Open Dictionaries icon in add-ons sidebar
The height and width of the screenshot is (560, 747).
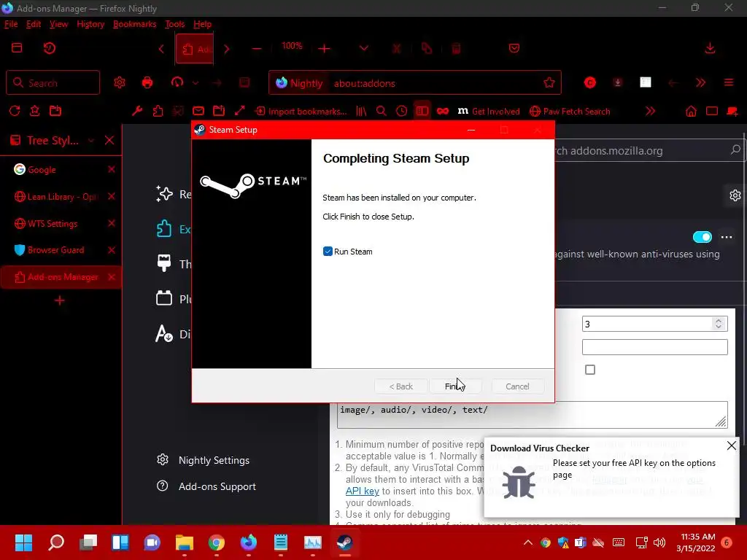[x=164, y=333]
